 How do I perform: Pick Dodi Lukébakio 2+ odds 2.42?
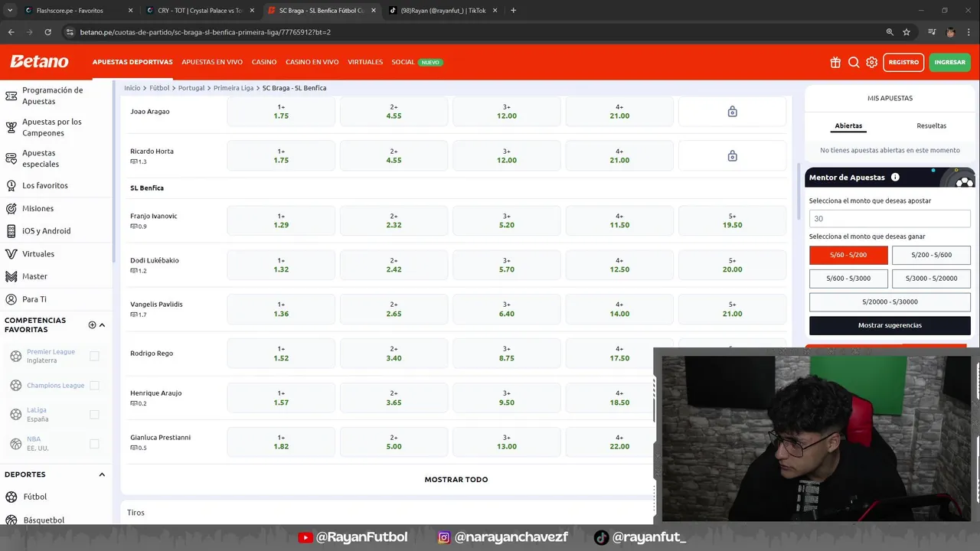point(394,265)
